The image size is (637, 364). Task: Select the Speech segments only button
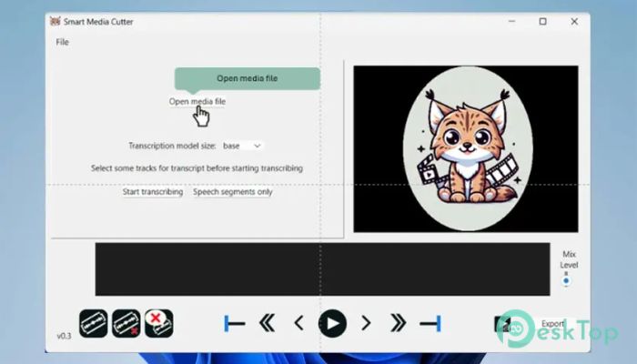pyautogui.click(x=232, y=192)
